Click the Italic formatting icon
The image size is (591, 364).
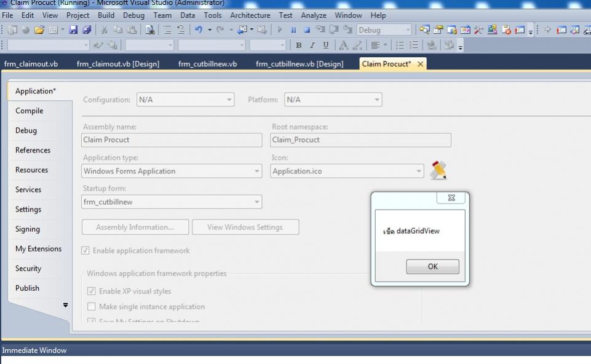312,45
